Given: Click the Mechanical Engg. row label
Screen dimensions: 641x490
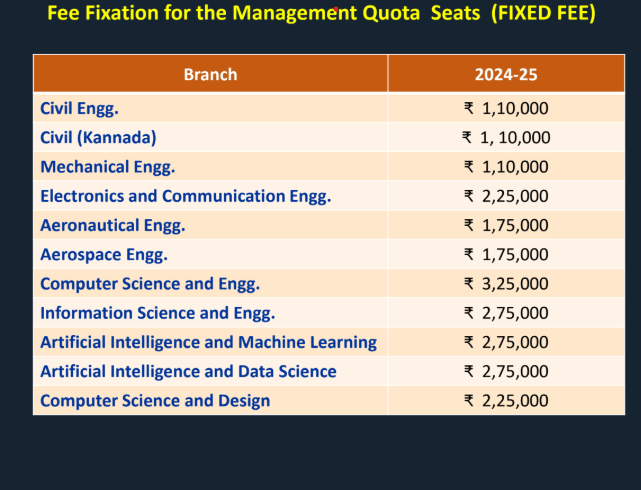Looking at the screenshot, I should click(107, 167).
